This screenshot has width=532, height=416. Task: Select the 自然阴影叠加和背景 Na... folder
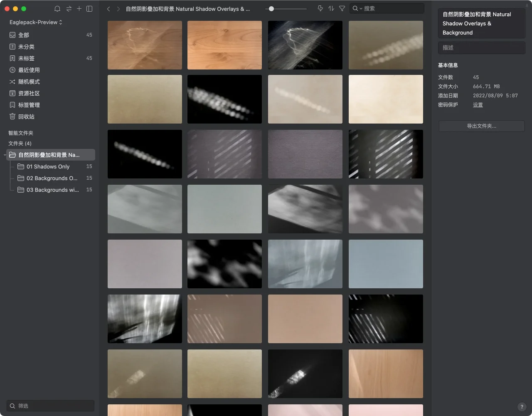click(51, 155)
